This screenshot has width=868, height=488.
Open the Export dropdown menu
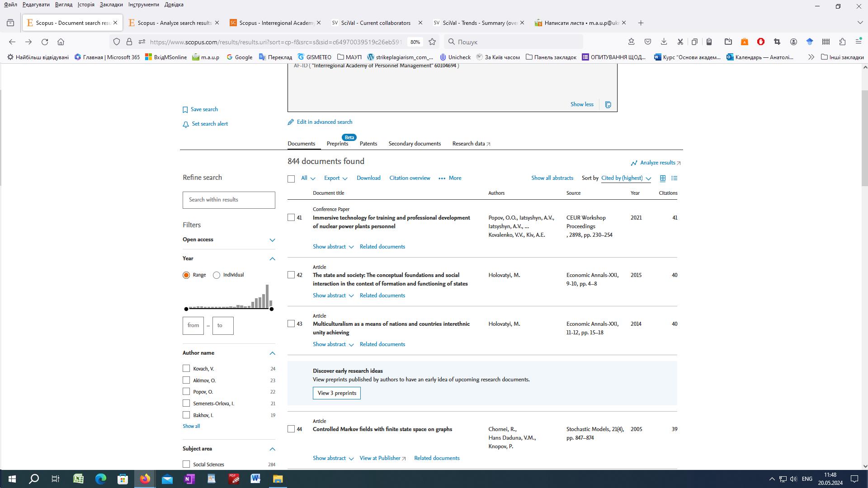click(x=335, y=178)
